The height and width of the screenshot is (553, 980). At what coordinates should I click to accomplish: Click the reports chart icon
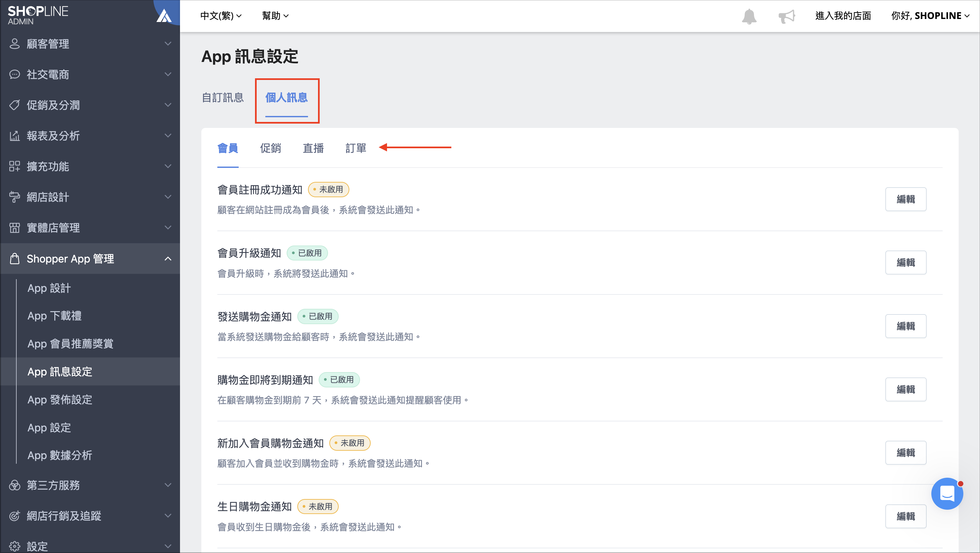click(14, 135)
